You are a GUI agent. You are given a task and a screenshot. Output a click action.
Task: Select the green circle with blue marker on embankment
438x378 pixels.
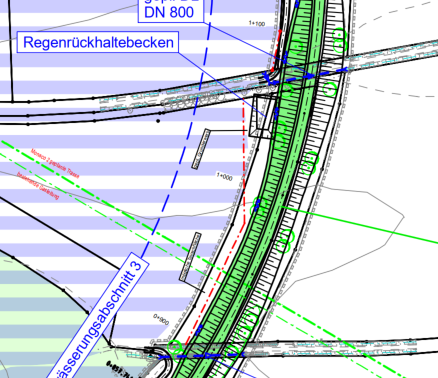click(257, 207)
